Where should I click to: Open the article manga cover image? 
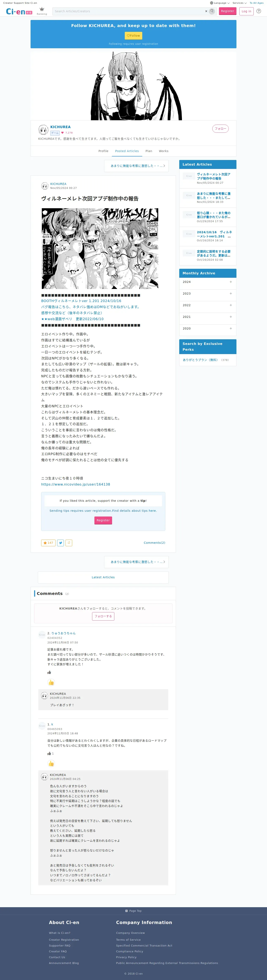[100, 248]
